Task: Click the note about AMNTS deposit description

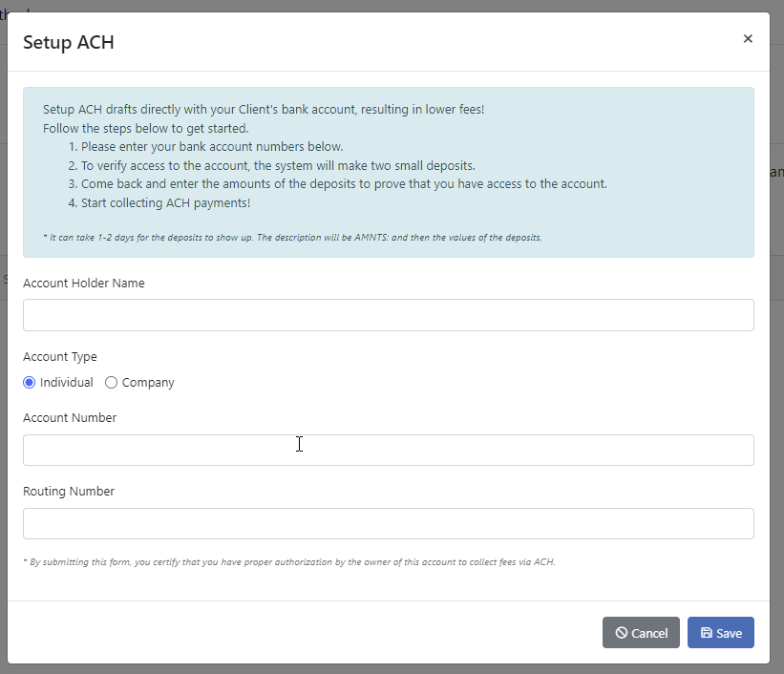Action: (x=292, y=238)
